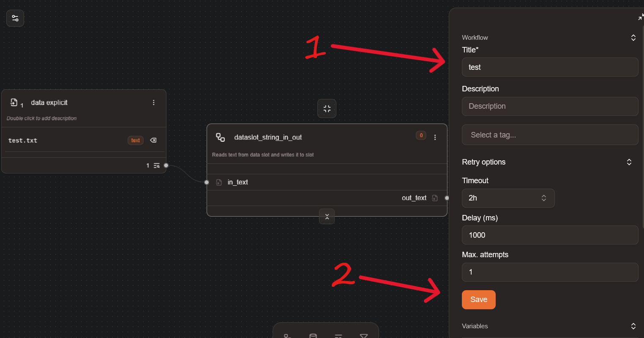This screenshot has width=644, height=338.
Task: Click the Description input field
Action: [550, 106]
